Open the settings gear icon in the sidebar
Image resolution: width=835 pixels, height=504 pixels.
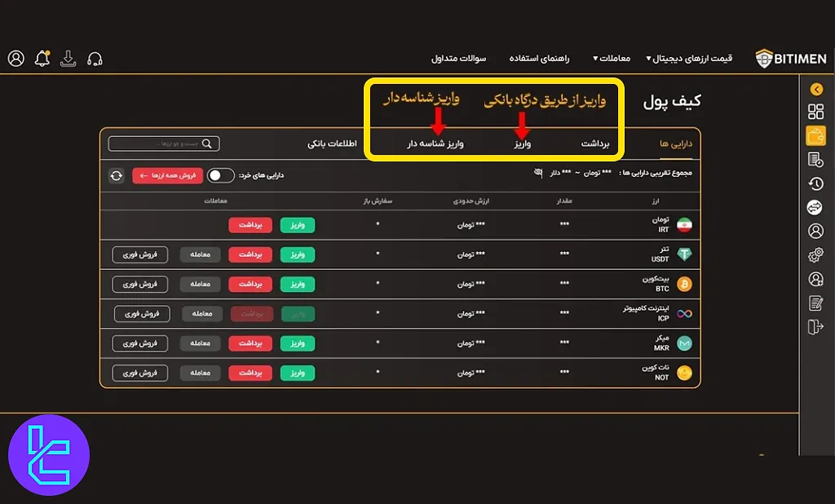(x=815, y=254)
